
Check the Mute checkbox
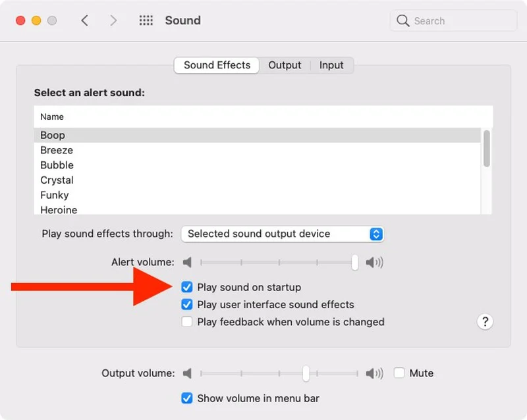click(399, 373)
